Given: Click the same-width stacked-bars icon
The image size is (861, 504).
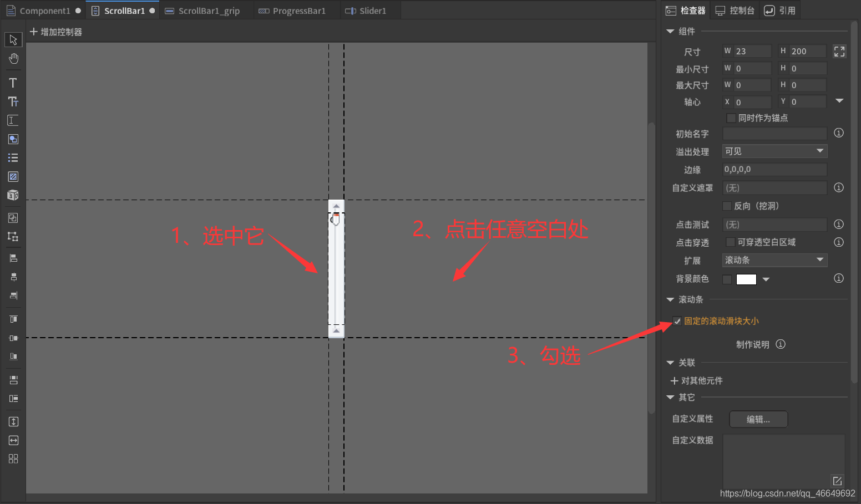Looking at the screenshot, I should (13, 380).
